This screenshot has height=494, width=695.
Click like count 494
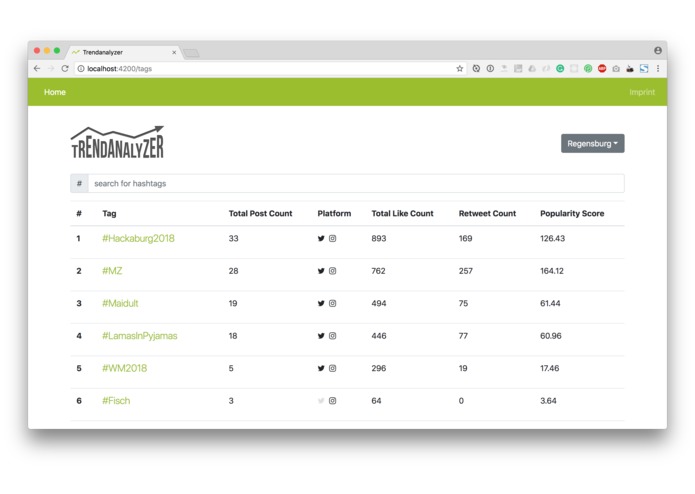379,303
